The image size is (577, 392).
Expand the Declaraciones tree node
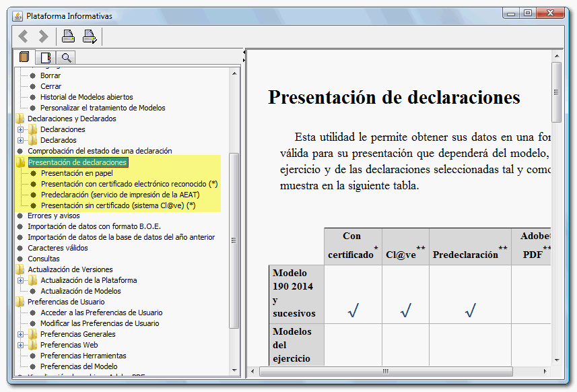coord(21,129)
